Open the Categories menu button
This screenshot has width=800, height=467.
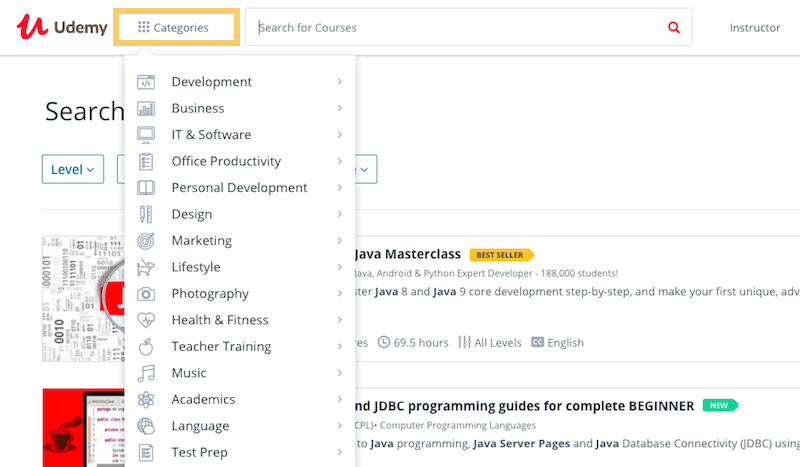point(177,27)
